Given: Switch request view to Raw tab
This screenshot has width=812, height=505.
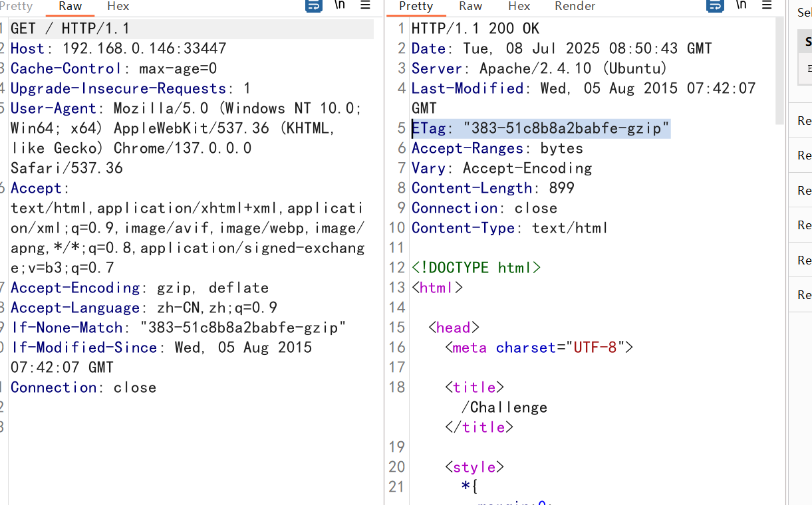Looking at the screenshot, I should point(70,6).
